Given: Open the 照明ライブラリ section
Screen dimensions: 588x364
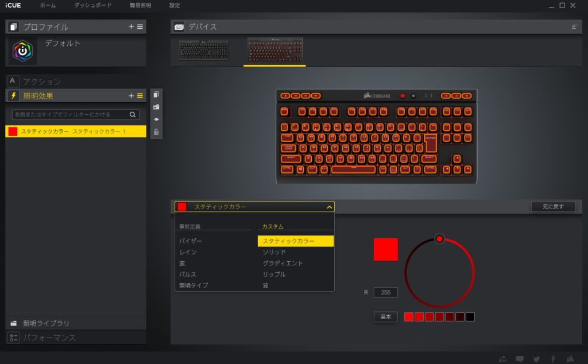Looking at the screenshot, I should point(76,323).
